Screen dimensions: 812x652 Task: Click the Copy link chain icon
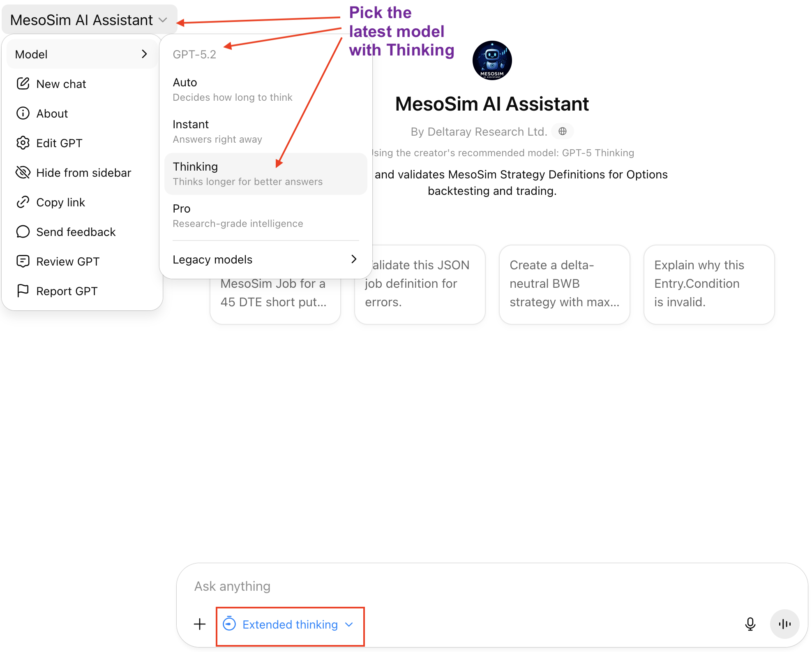pyautogui.click(x=23, y=202)
